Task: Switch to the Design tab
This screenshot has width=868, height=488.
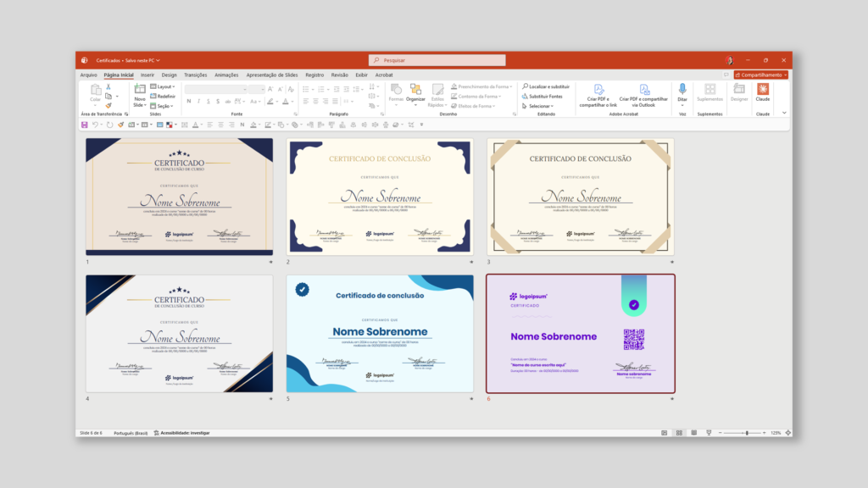Action: point(169,75)
